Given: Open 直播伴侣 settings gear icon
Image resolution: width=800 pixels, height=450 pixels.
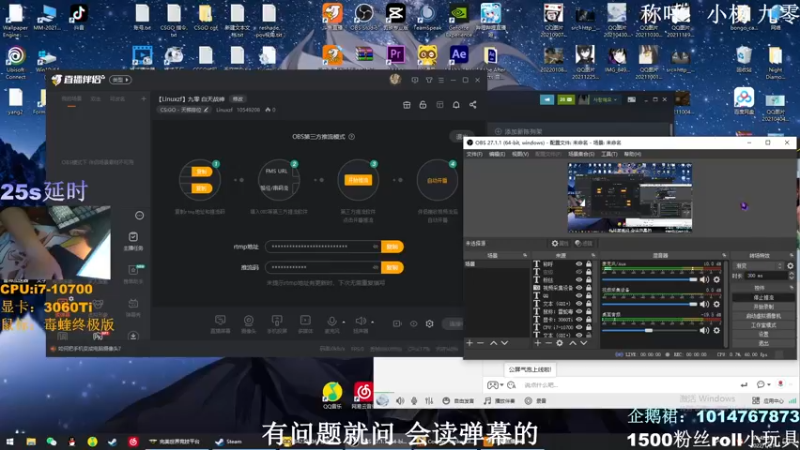Looking at the screenshot, I should pos(430,323).
